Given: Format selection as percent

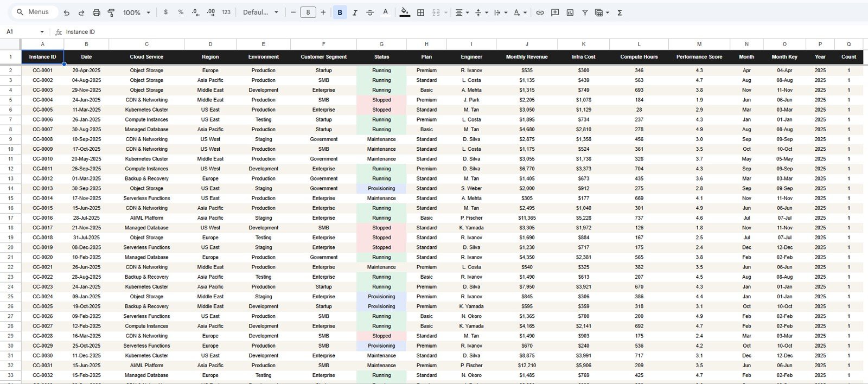Looking at the screenshot, I should click(x=181, y=12).
